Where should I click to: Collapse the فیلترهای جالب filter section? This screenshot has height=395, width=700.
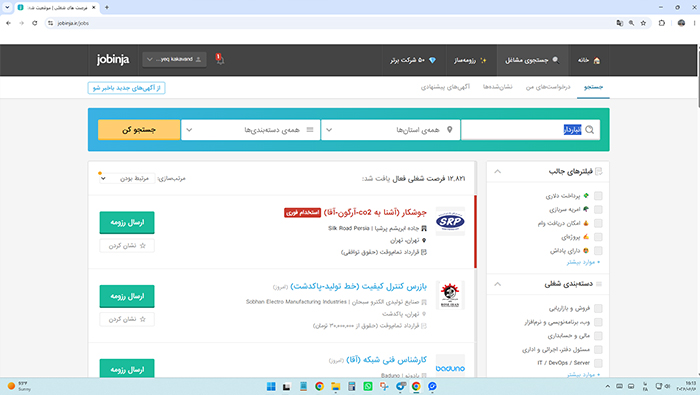(497, 171)
